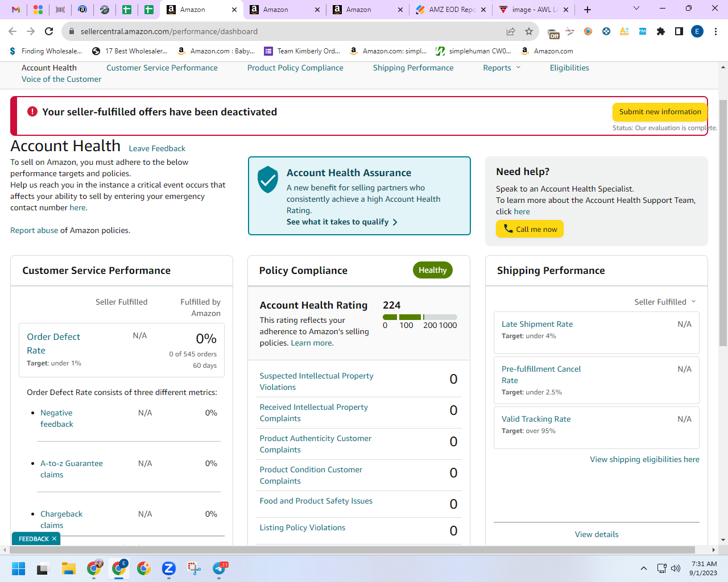Open Zoom from the taskbar
The width and height of the screenshot is (728, 582).
pyautogui.click(x=168, y=568)
